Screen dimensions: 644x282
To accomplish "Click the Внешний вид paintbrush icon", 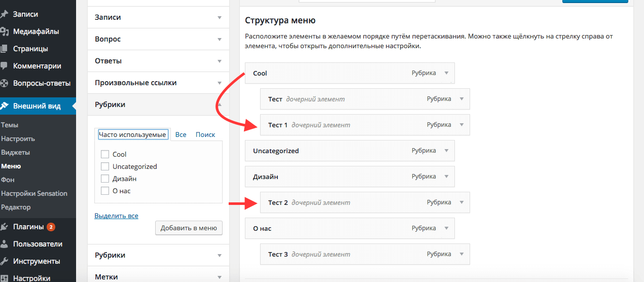I will (4, 106).
